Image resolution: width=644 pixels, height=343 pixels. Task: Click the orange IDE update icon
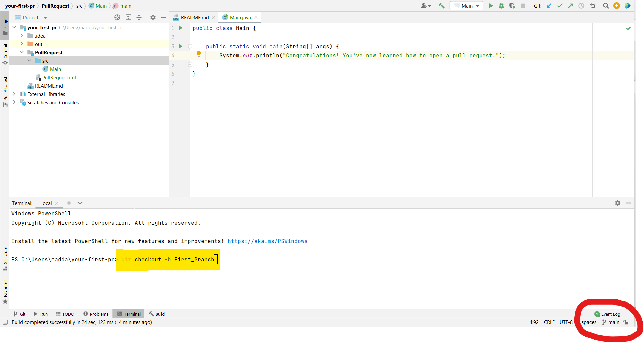click(x=617, y=6)
